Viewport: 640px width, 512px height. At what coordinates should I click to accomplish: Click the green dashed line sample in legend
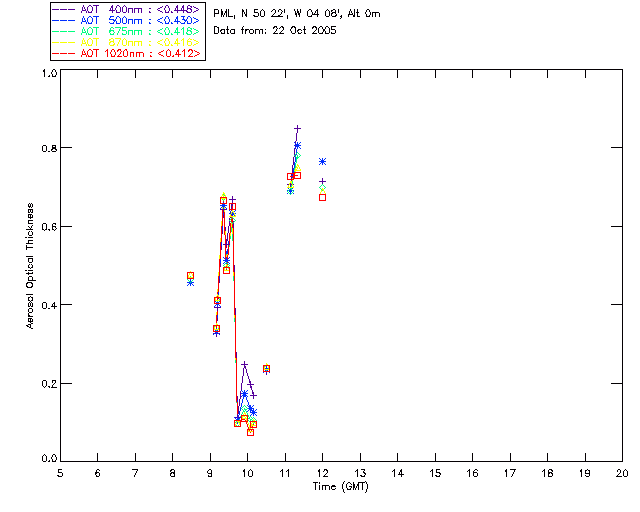click(x=64, y=31)
